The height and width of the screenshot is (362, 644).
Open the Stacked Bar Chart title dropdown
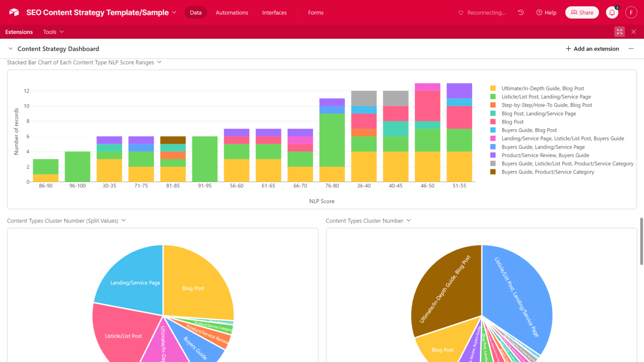point(159,62)
